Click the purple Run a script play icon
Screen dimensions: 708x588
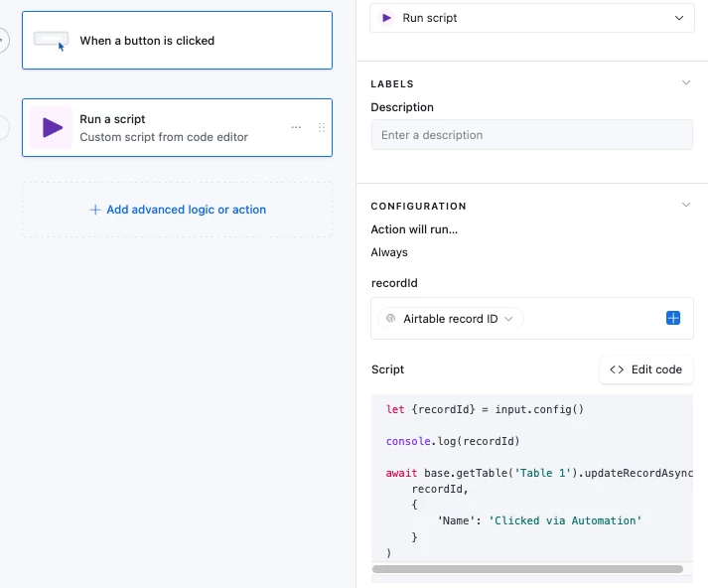click(51, 128)
